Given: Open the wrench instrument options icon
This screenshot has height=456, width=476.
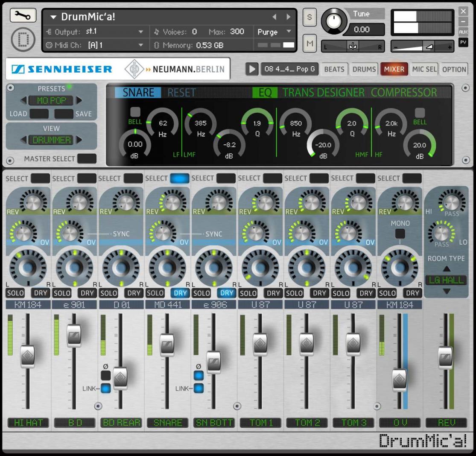Looking at the screenshot, I should pos(23,15).
